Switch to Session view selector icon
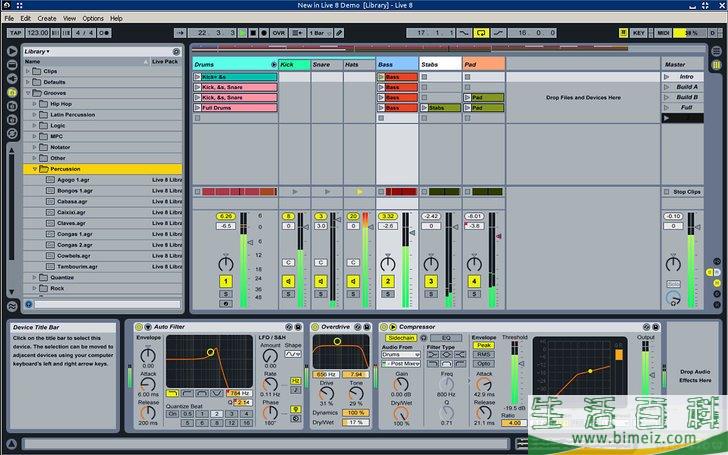Image resolution: width=728 pixels, height=455 pixels. (x=716, y=65)
